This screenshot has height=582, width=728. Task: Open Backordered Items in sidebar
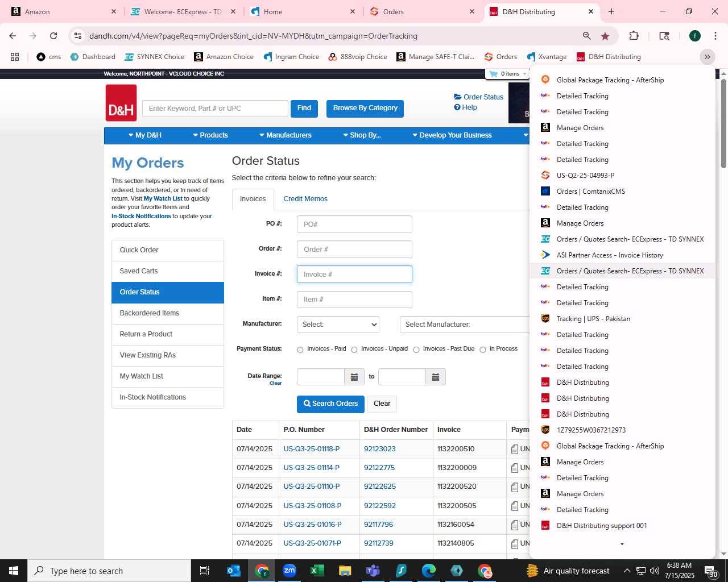(168, 313)
